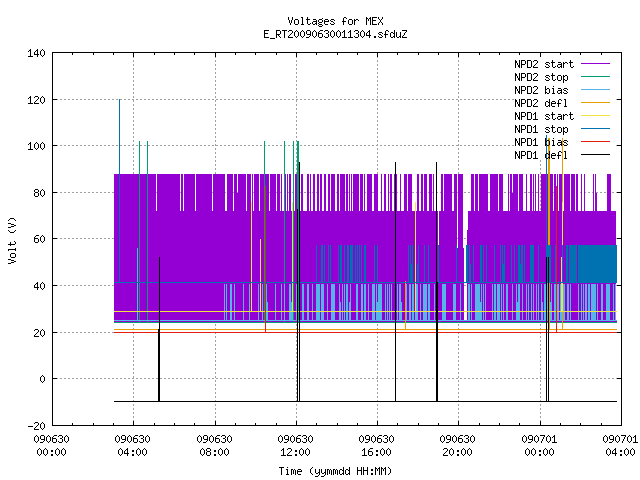Pick the purple line sample beside NPD2 start
The image size is (640, 480).
click(x=596, y=64)
